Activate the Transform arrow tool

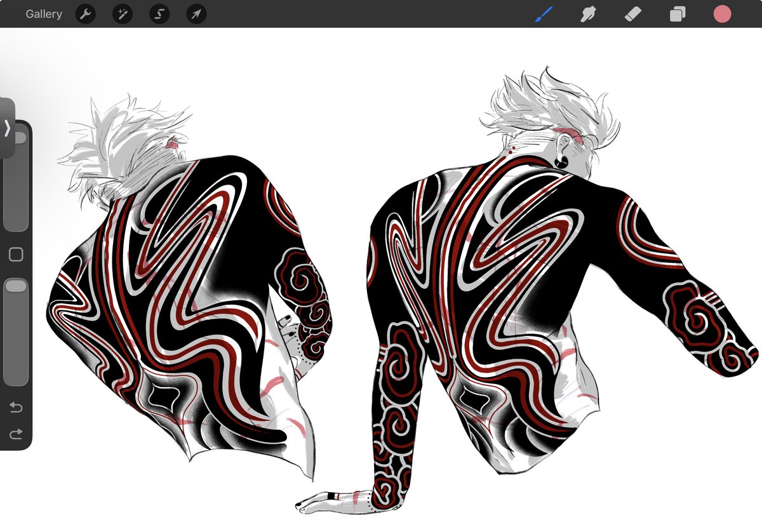pos(196,14)
